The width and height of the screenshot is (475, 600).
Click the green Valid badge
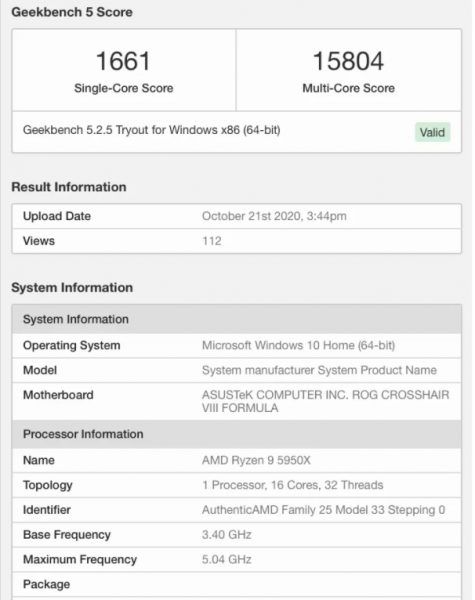pyautogui.click(x=433, y=132)
